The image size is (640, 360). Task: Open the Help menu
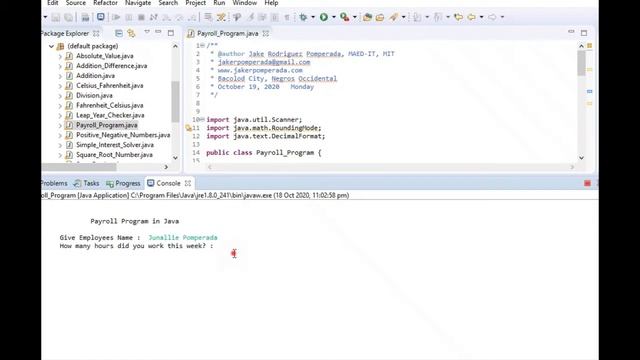pos(271,3)
